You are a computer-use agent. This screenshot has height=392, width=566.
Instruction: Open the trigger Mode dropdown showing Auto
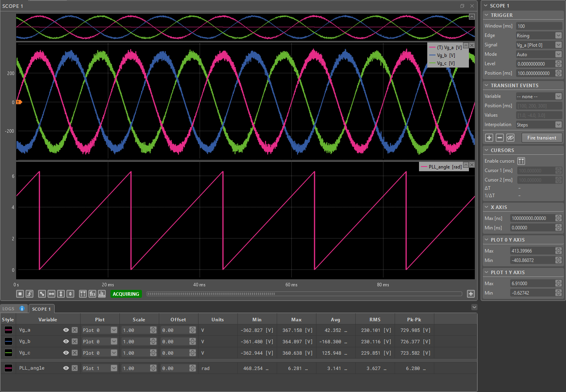click(539, 54)
